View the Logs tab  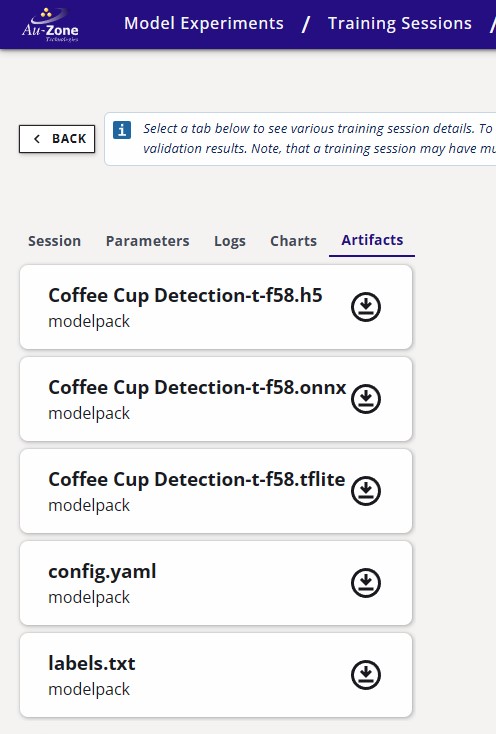click(x=230, y=241)
